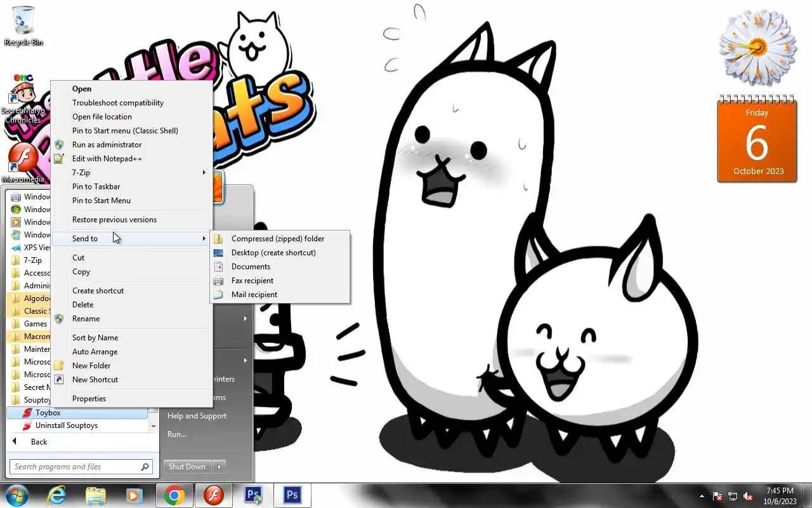Screen dimensions: 812x508
Task: Open Macromedia Flash taskbar icon
Action: tap(214, 495)
